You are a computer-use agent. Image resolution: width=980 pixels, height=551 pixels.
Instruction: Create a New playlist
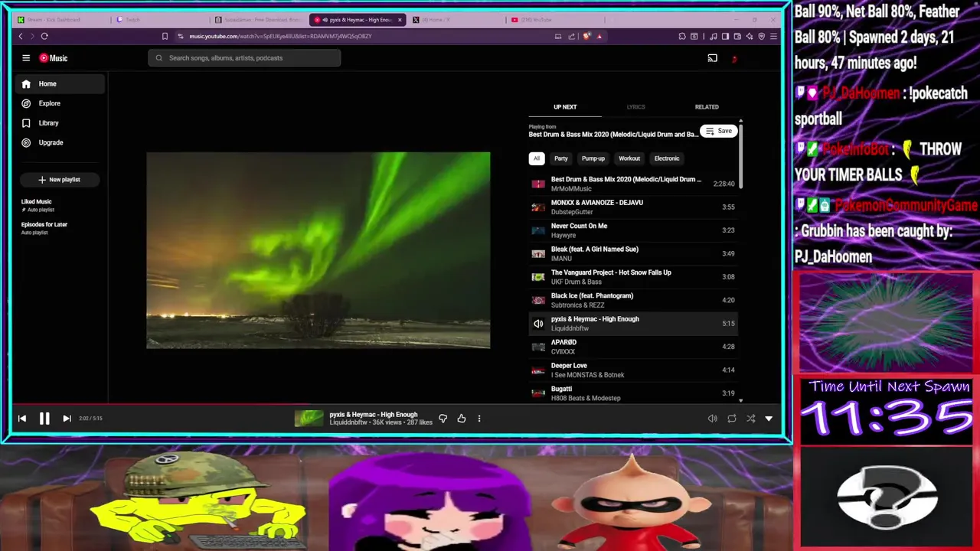[x=60, y=180]
